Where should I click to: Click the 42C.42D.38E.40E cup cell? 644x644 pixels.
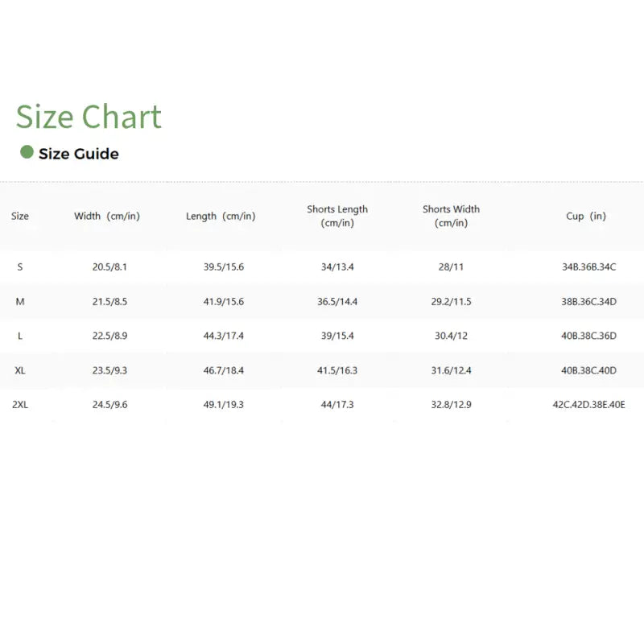588,405
